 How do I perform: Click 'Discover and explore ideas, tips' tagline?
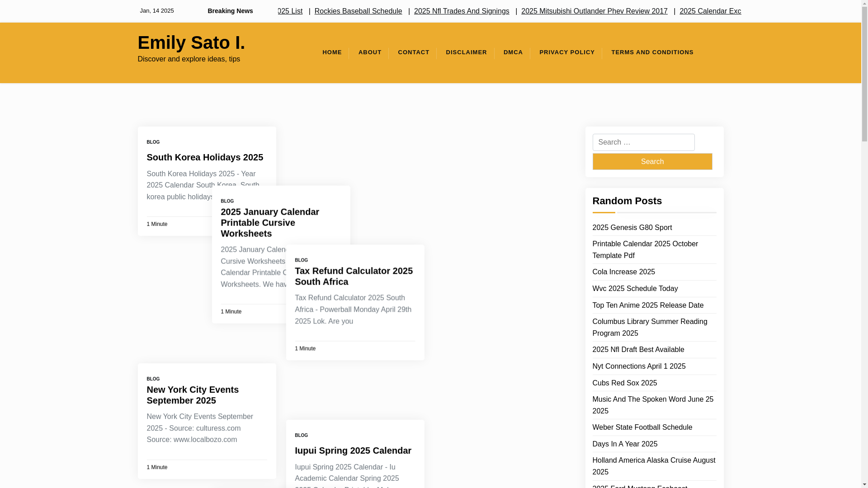(x=189, y=59)
